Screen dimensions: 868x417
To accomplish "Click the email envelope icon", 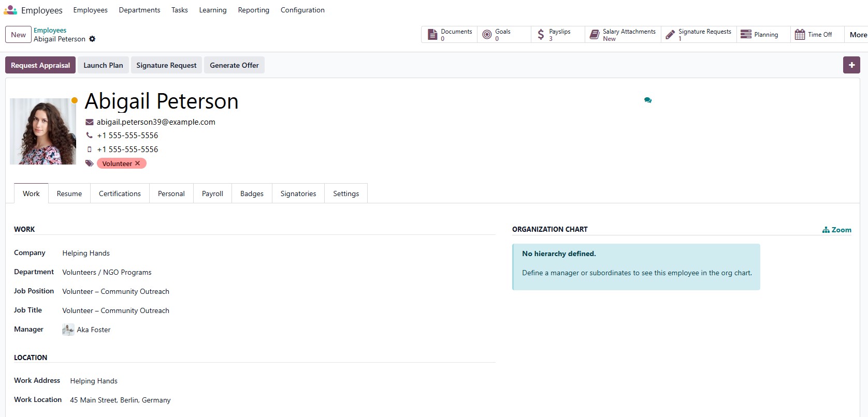I will [x=90, y=122].
